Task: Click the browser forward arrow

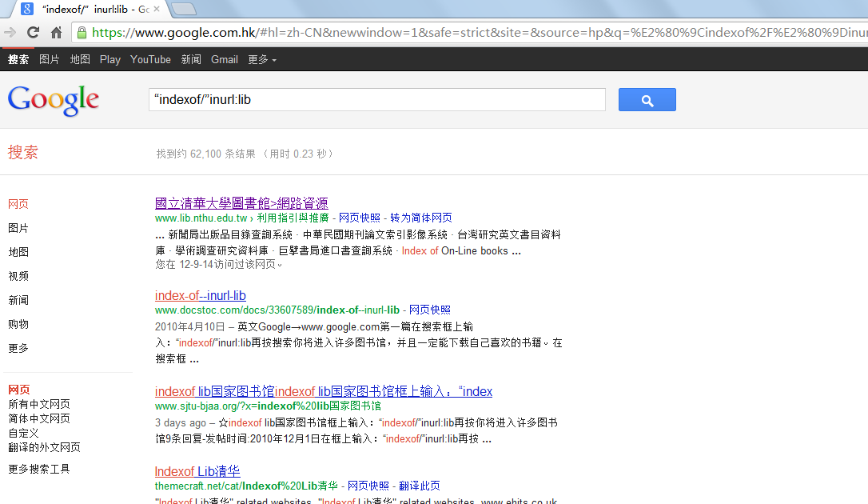Action: 10,33
